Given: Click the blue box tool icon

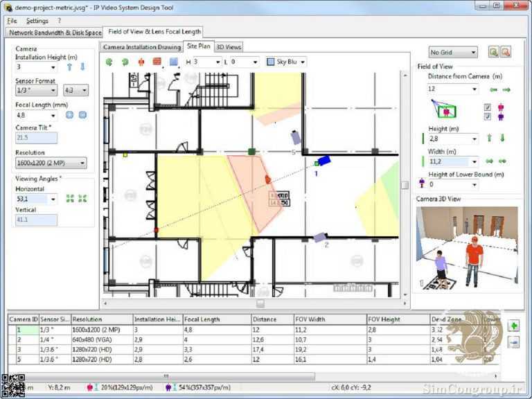Looking at the screenshot, I should [x=173, y=62].
